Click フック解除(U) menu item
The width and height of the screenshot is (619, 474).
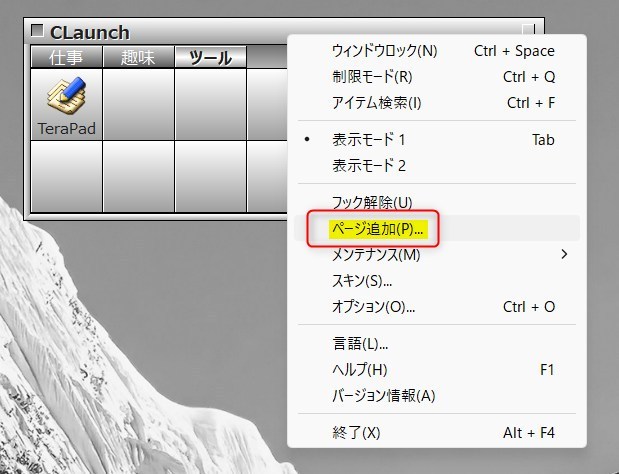437,202
